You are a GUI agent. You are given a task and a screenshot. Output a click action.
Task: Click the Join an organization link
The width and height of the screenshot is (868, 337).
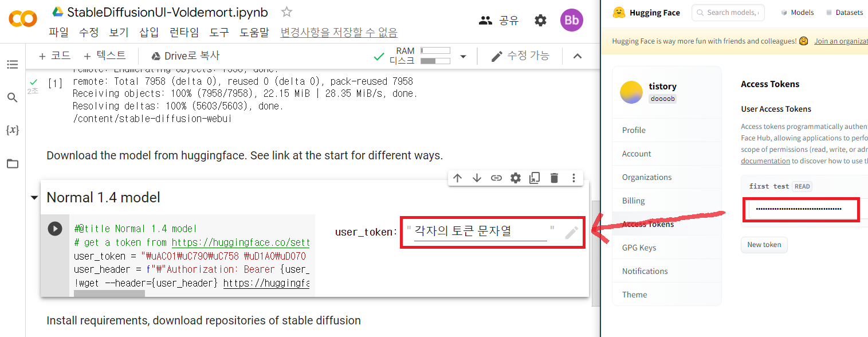841,41
